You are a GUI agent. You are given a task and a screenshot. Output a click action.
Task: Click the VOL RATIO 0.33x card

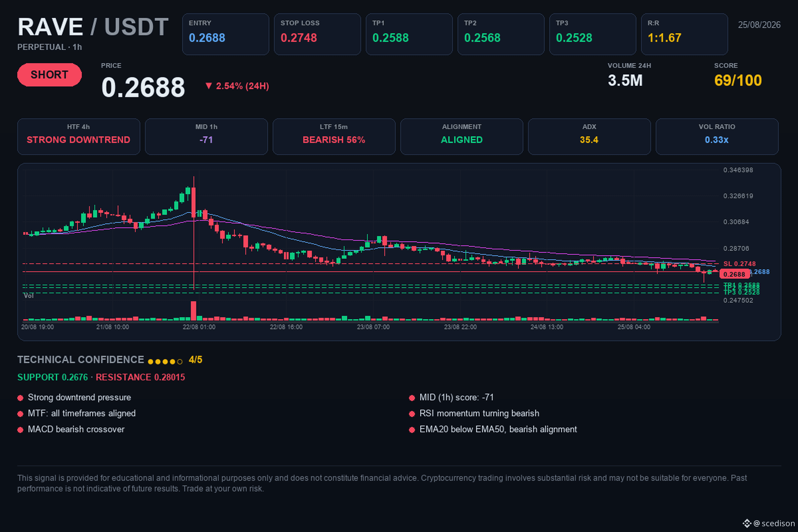click(717, 137)
